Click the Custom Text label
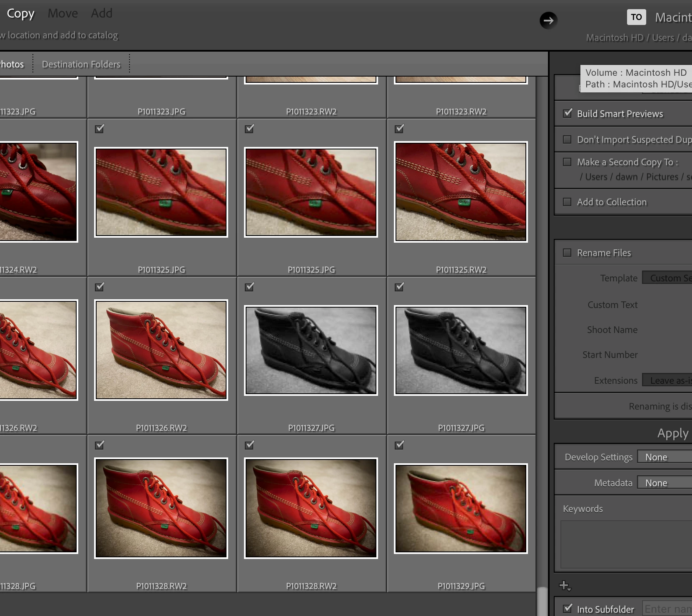The height and width of the screenshot is (616, 692). pos(612,305)
